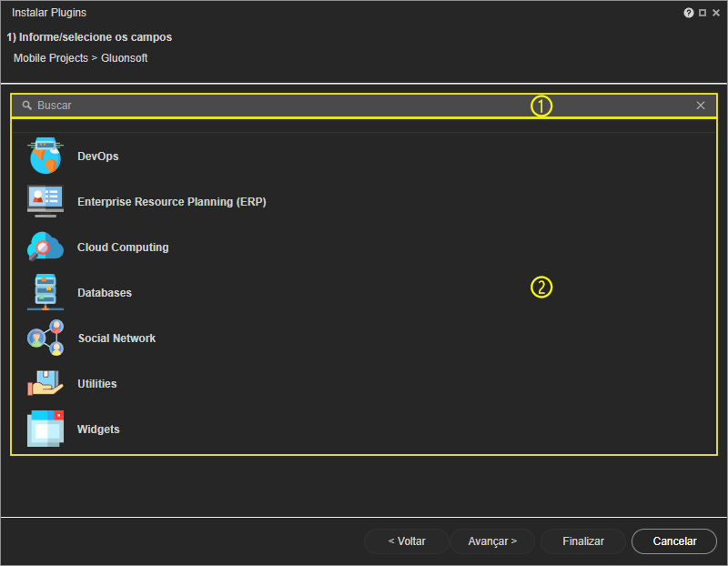Select Enterprise Resource Planning (ERP) label
Viewport: 728px width, 566px height.
tap(172, 202)
